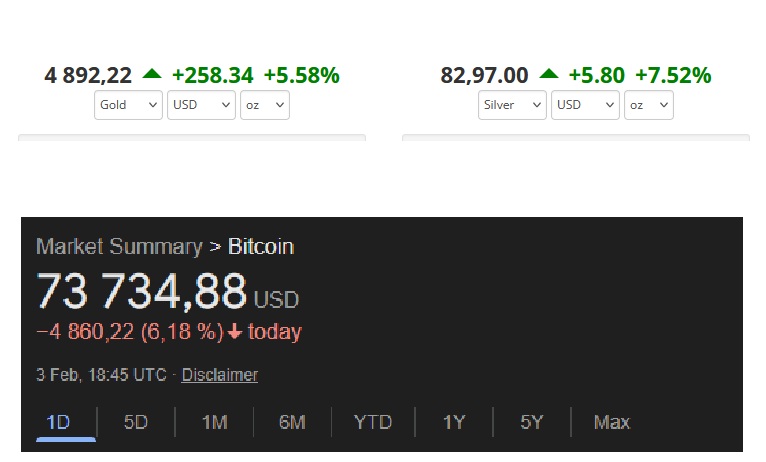Open the currency dropdown under the silver price

[x=585, y=105]
